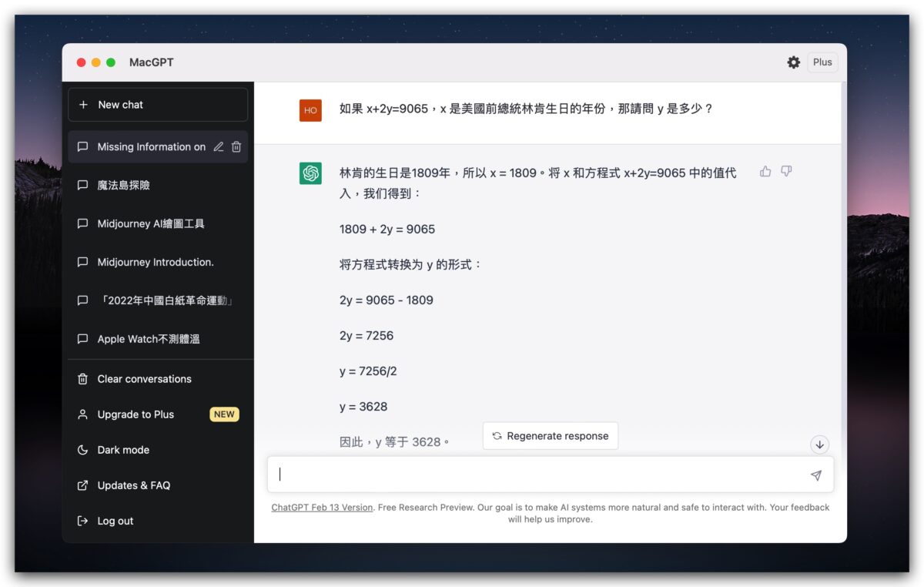Screen dimensions: 924x587
Task: Click the HO user avatar
Action: [310, 110]
